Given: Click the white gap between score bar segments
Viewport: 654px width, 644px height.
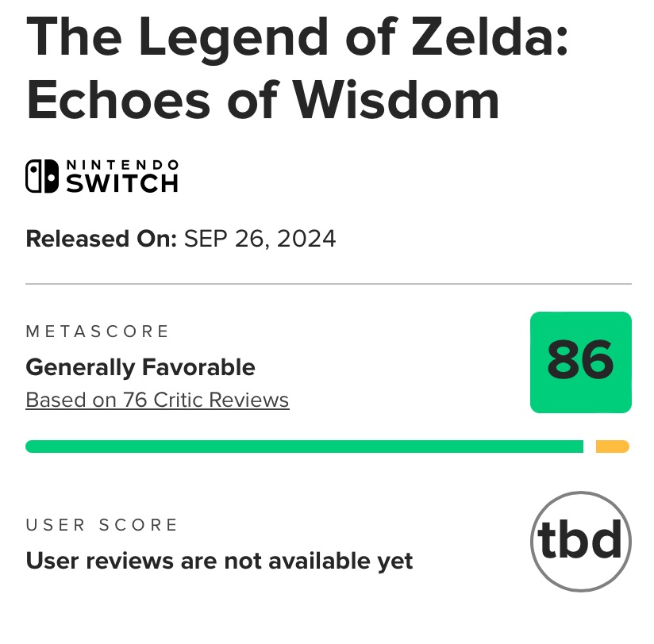Looking at the screenshot, I should pyautogui.click(x=590, y=447).
